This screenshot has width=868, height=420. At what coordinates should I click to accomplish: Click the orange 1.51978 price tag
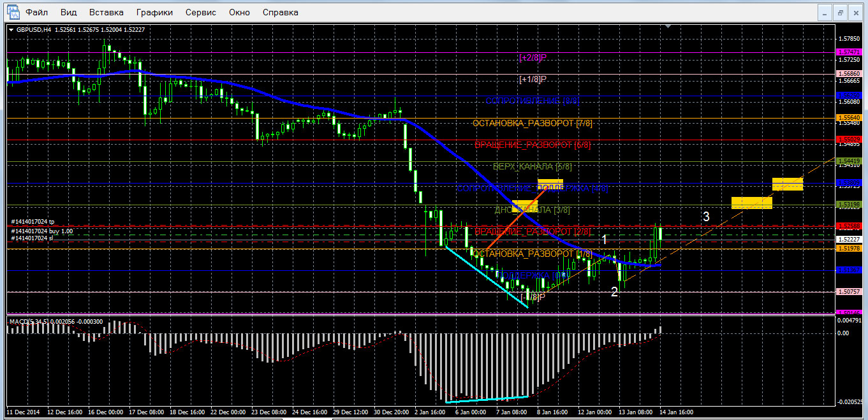(x=848, y=248)
